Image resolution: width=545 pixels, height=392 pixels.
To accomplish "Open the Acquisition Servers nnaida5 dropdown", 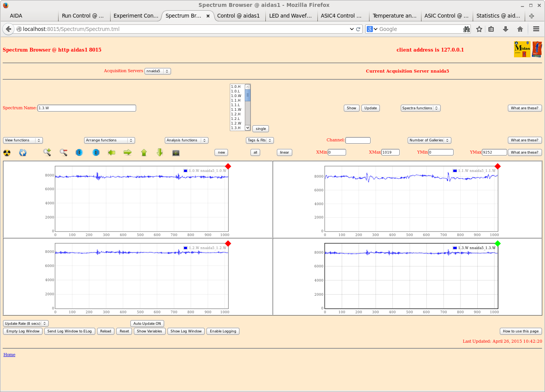I will click(158, 71).
